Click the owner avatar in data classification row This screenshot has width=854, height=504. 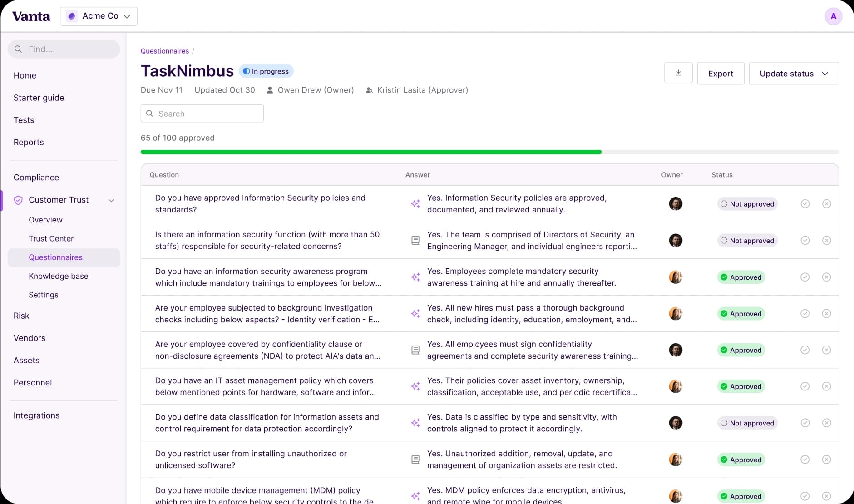(676, 423)
